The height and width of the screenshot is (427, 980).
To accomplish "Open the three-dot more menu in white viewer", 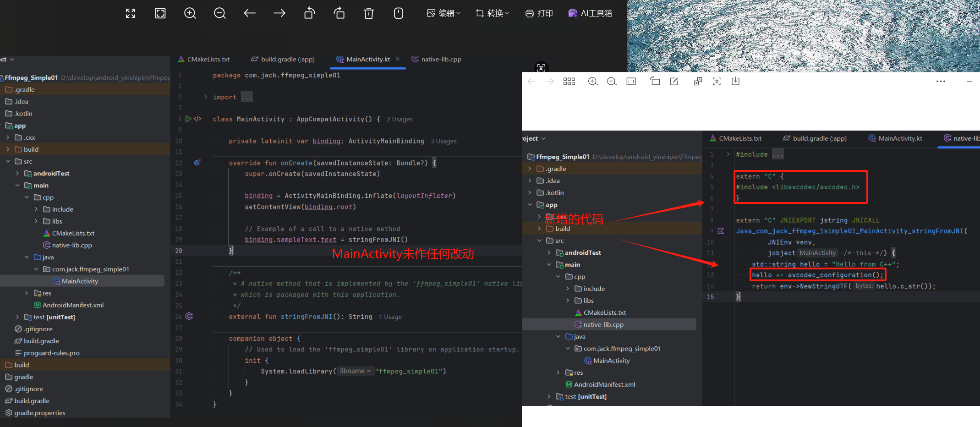I will pyautogui.click(x=941, y=82).
